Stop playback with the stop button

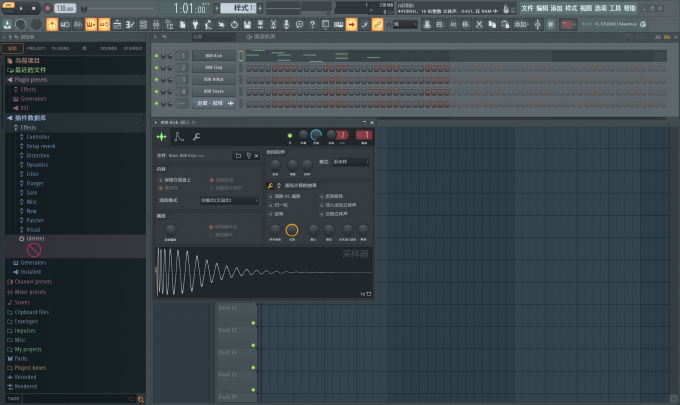(x=34, y=8)
